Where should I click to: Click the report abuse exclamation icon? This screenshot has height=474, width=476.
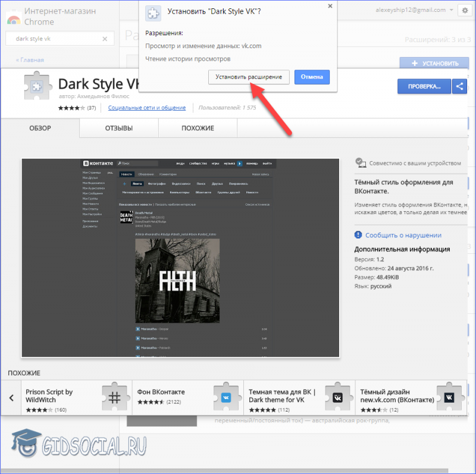[358, 235]
